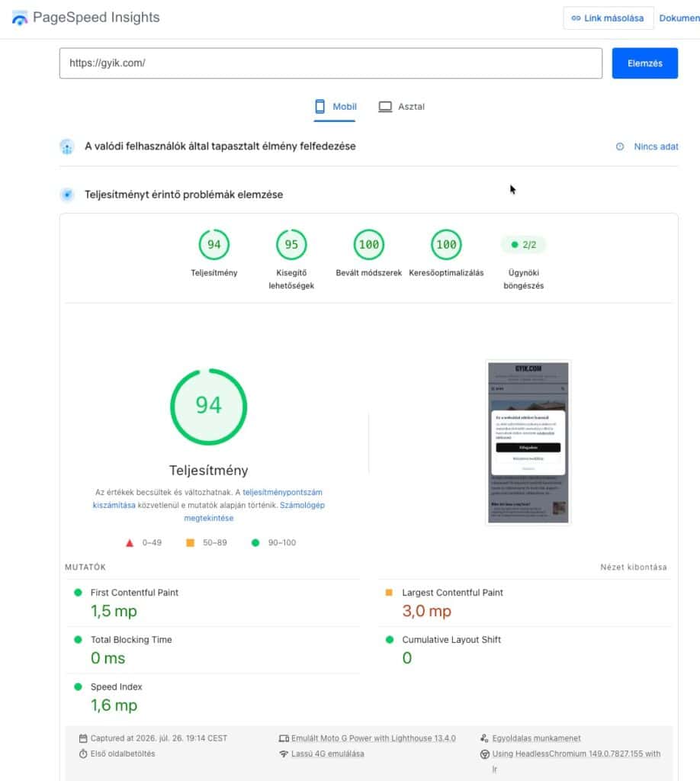The height and width of the screenshot is (781, 700).
Task: Click Emulált Moto G Power with Lighthouse text
Action: click(374, 738)
